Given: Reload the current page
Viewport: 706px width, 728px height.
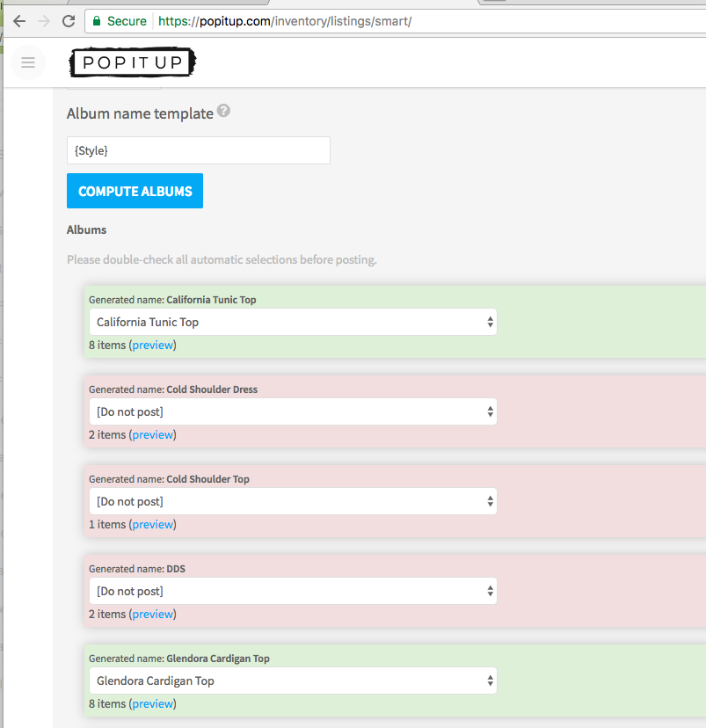Looking at the screenshot, I should [x=69, y=21].
